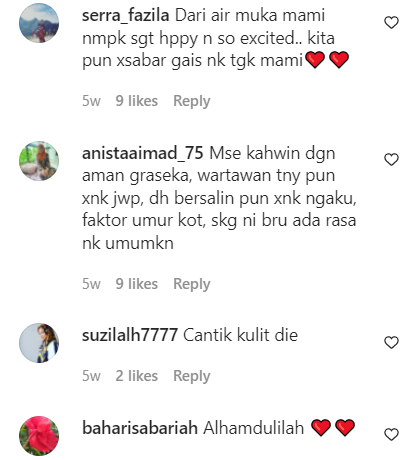Open suzilalh7777's profile picture

tap(39, 343)
